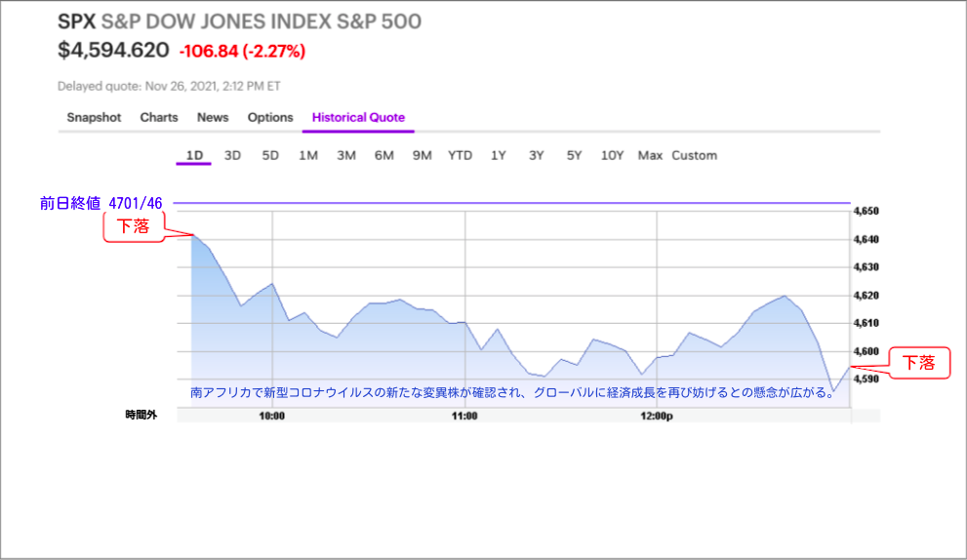Click the 4,620 price axis label

[x=866, y=296]
